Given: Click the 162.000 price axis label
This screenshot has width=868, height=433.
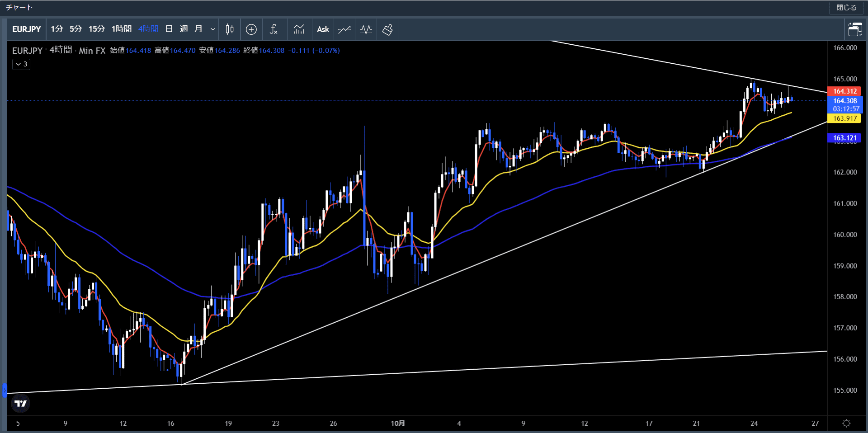Looking at the screenshot, I should tap(845, 172).
